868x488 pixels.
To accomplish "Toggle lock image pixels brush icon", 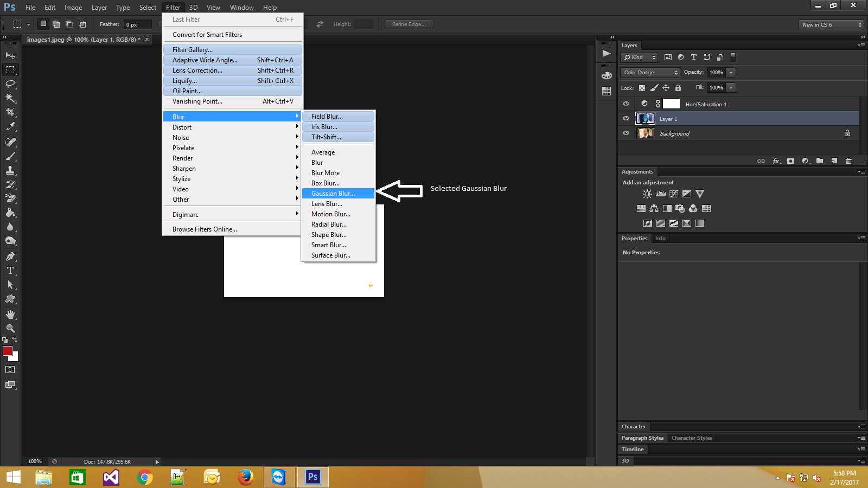I will (x=654, y=88).
